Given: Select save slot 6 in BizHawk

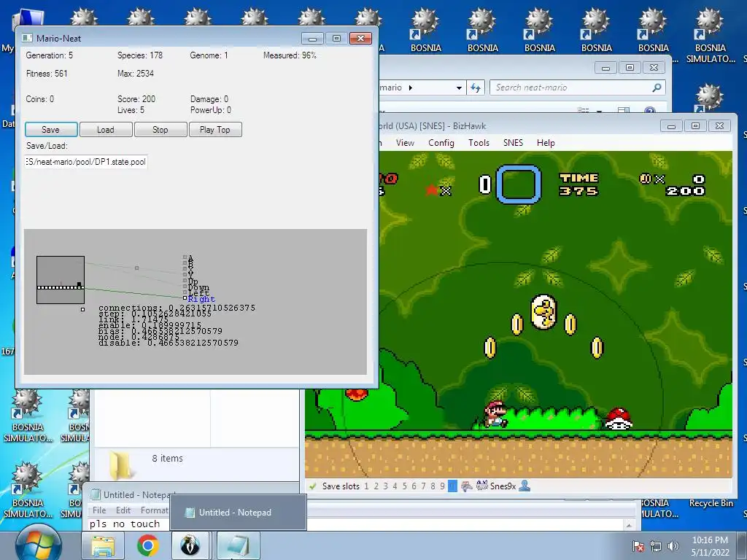Looking at the screenshot, I should [x=414, y=486].
